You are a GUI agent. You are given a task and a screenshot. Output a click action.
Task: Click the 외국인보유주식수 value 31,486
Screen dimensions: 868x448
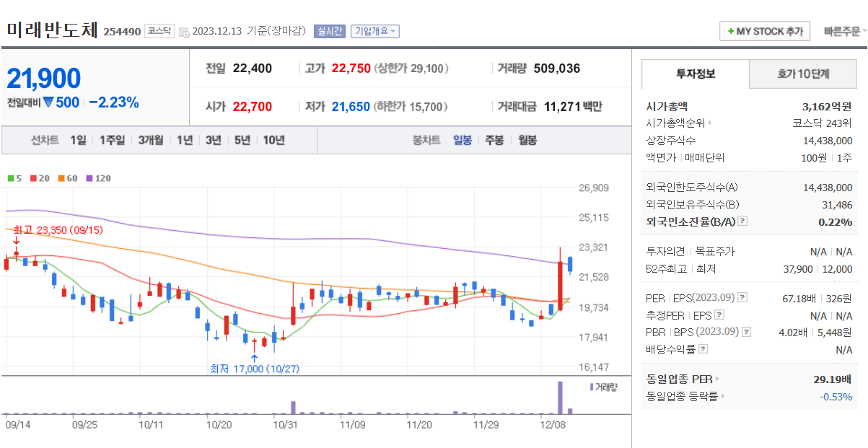click(837, 204)
